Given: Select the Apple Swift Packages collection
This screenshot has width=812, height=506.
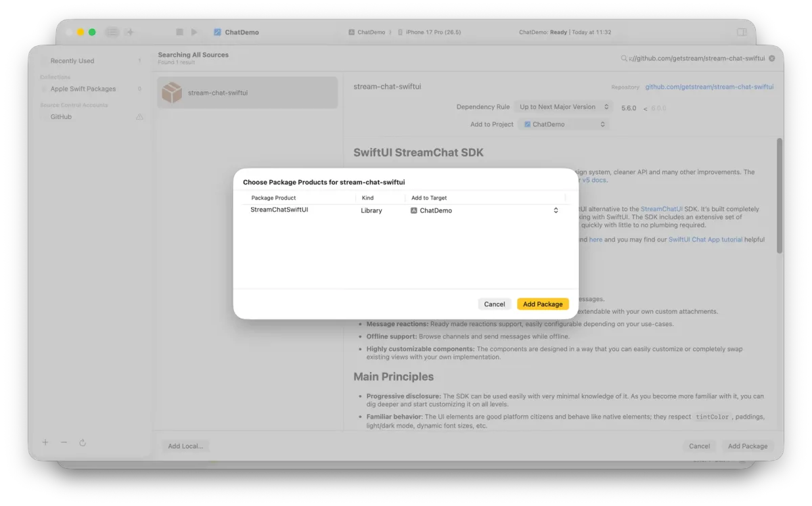Looking at the screenshot, I should 83,89.
